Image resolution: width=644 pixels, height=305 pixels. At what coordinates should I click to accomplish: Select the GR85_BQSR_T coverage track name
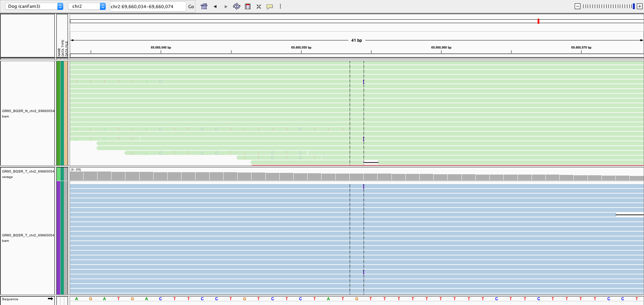point(28,174)
